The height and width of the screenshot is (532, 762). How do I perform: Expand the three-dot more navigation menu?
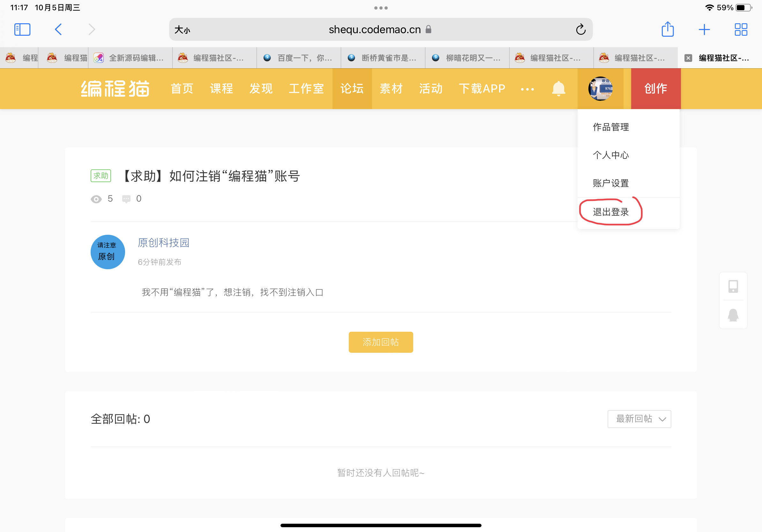(x=527, y=89)
